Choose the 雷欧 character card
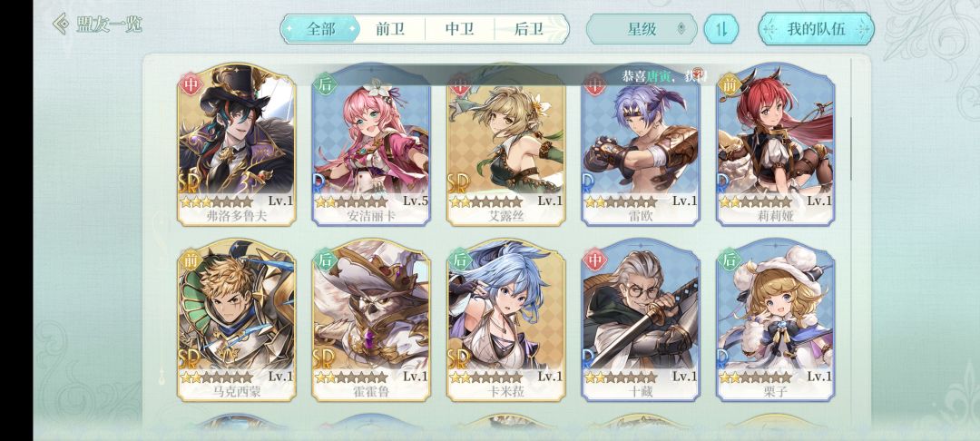 click(641, 145)
